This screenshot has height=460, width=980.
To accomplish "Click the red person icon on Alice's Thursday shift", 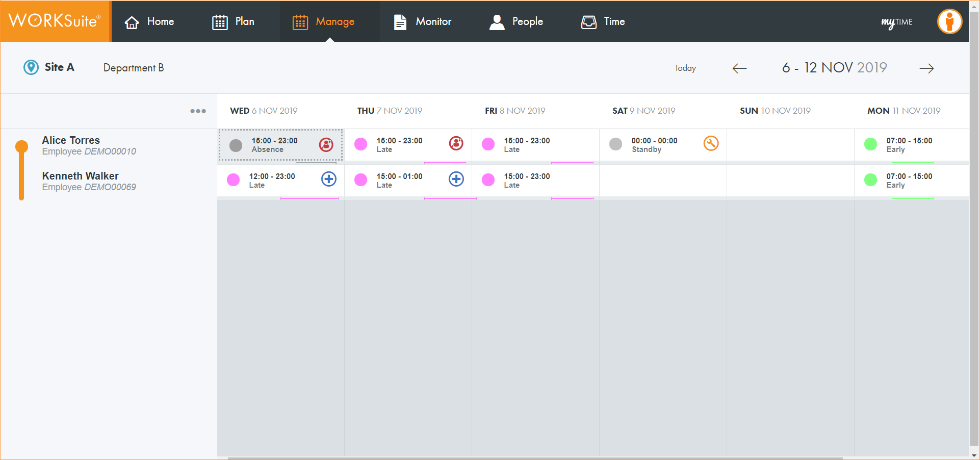I will (456, 144).
